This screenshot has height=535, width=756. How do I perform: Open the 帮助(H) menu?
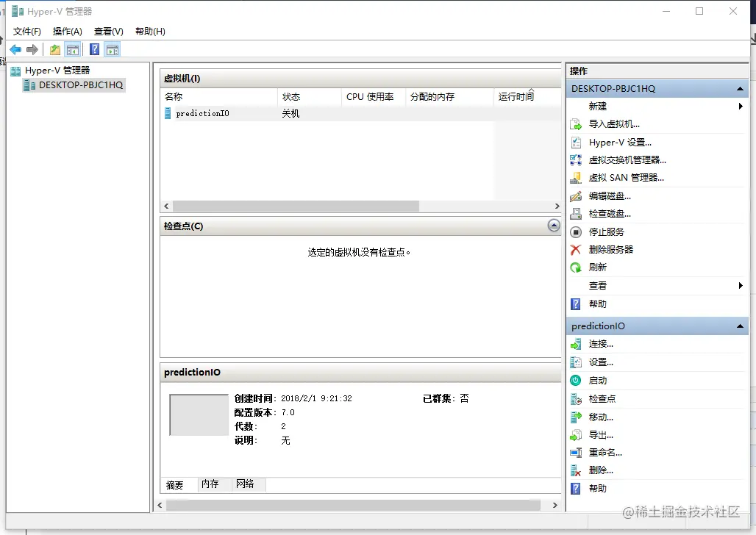[x=150, y=32]
